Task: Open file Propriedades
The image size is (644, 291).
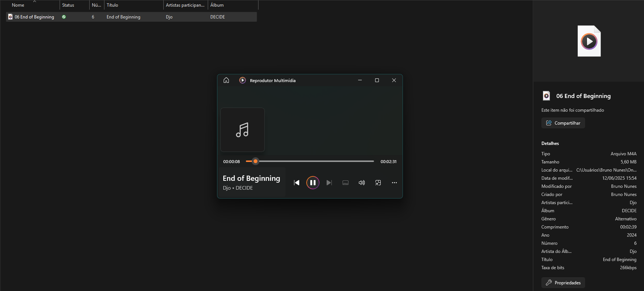Action: [x=563, y=283]
